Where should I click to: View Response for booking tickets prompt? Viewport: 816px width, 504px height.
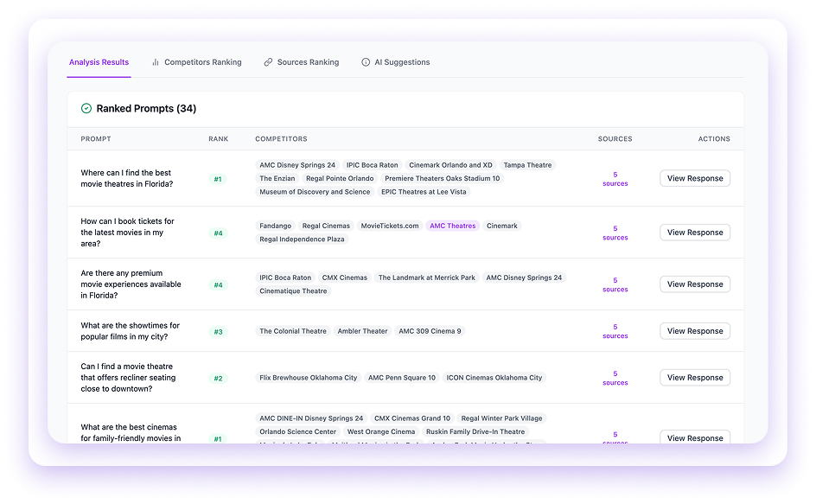point(695,233)
